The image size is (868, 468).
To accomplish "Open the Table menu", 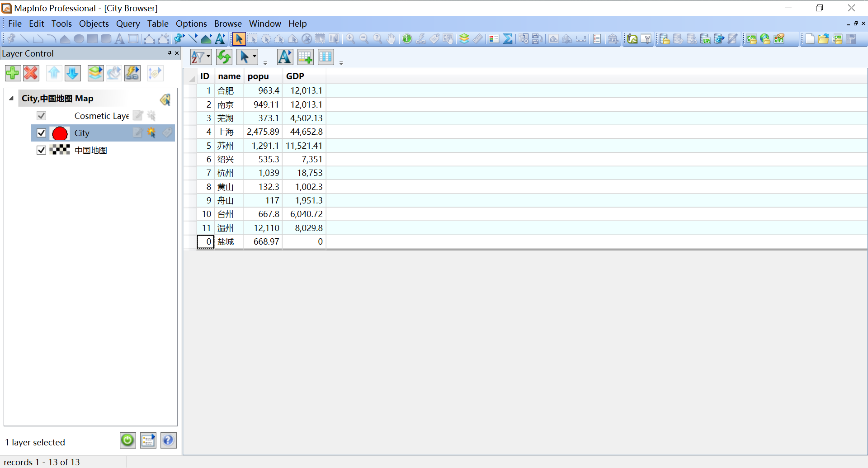I will [158, 24].
